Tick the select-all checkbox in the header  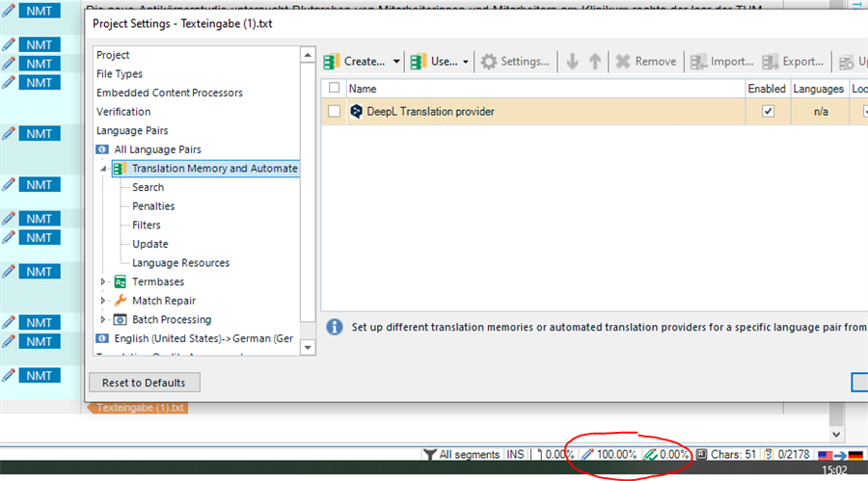click(334, 88)
